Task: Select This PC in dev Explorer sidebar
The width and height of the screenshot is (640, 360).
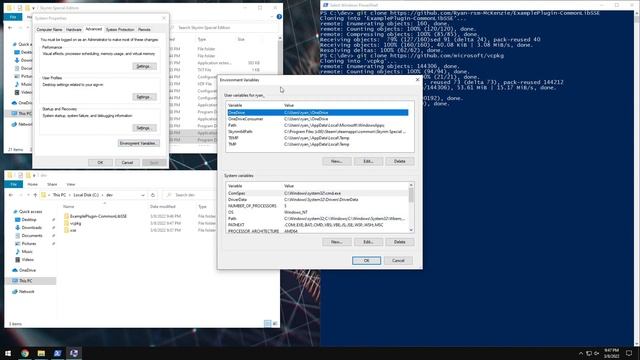Action: click(31, 281)
